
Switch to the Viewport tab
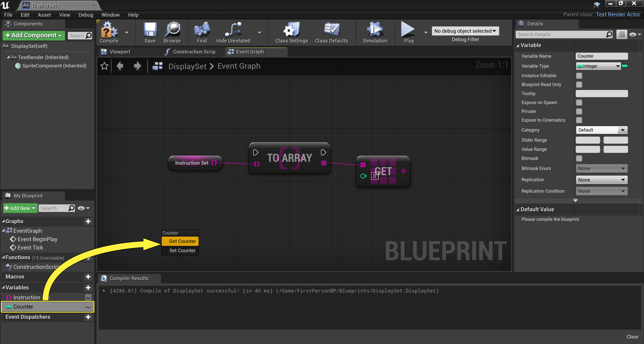tap(120, 52)
